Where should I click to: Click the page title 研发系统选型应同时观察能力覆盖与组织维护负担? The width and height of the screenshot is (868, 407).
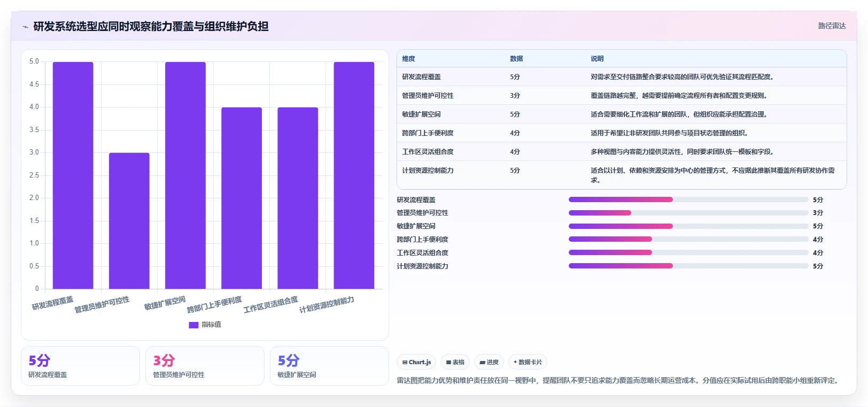(x=151, y=26)
